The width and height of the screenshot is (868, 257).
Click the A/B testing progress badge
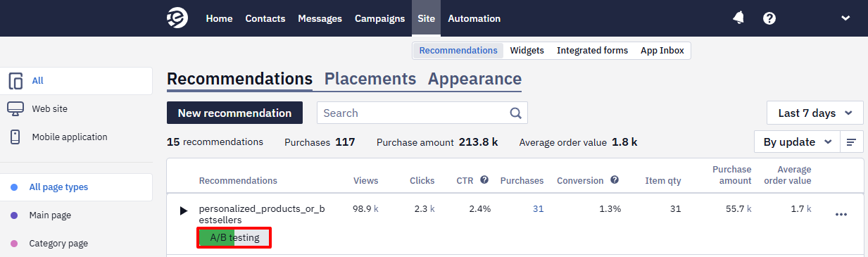click(234, 238)
